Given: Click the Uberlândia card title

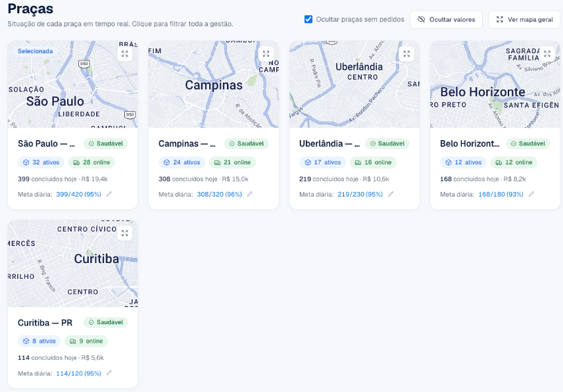Looking at the screenshot, I should click(330, 143).
